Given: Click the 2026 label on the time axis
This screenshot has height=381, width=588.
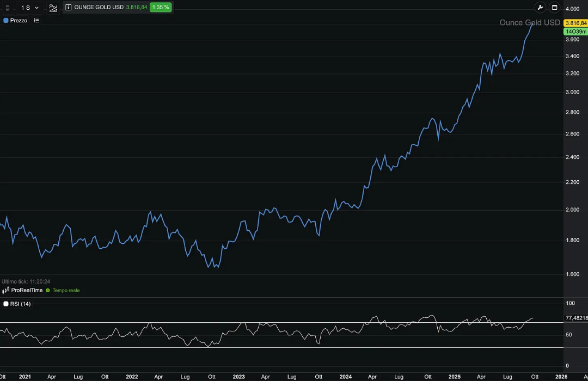Looking at the screenshot, I should (561, 377).
